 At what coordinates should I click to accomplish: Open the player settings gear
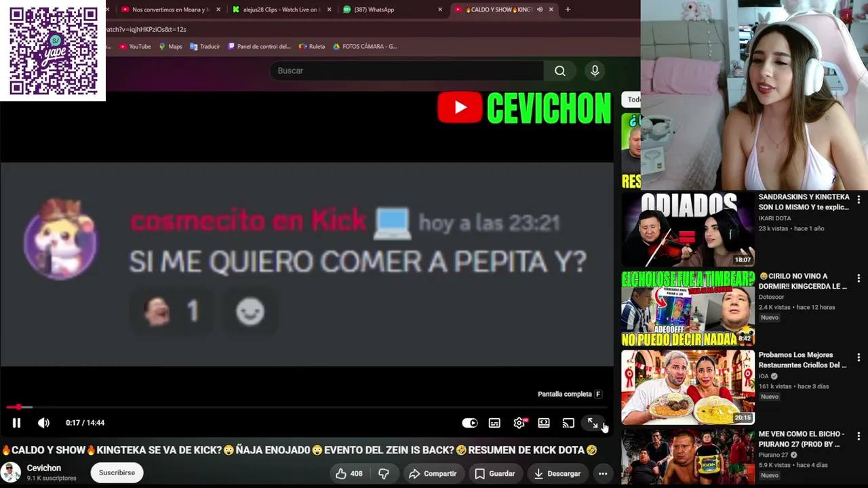click(x=519, y=423)
